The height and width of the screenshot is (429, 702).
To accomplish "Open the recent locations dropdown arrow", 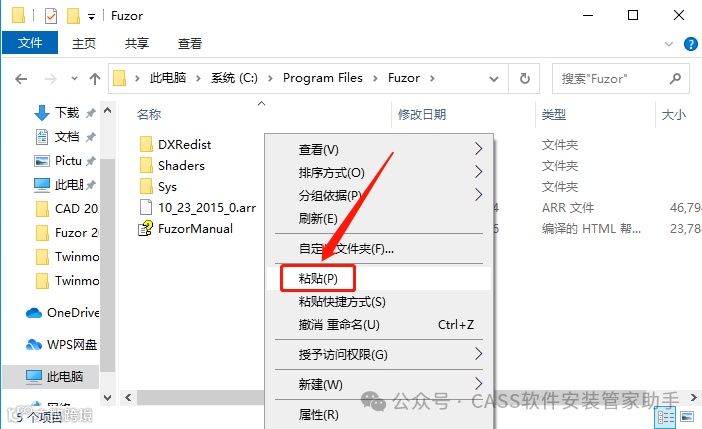I will (74, 79).
